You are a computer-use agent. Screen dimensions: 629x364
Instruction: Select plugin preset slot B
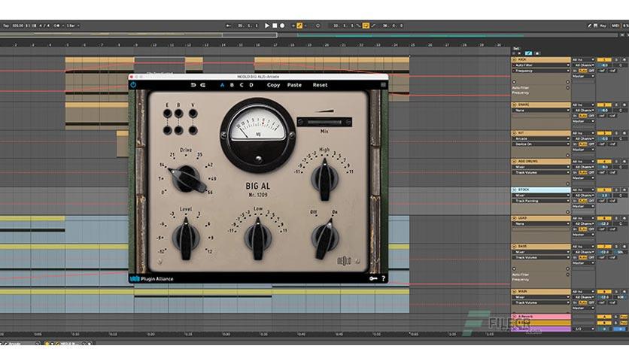pyautogui.click(x=232, y=85)
